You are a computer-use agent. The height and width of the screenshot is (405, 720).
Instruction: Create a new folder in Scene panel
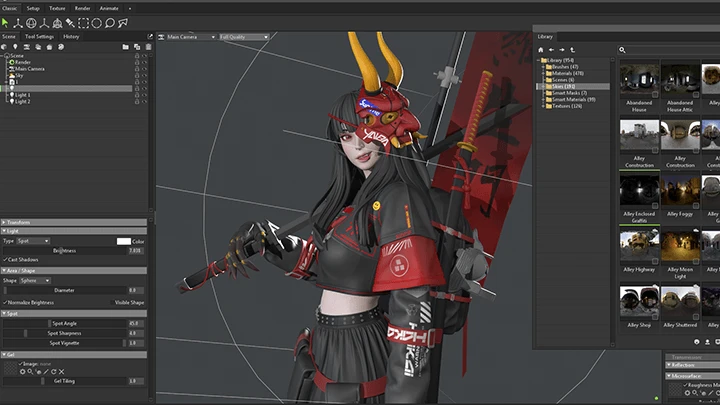click(125, 47)
